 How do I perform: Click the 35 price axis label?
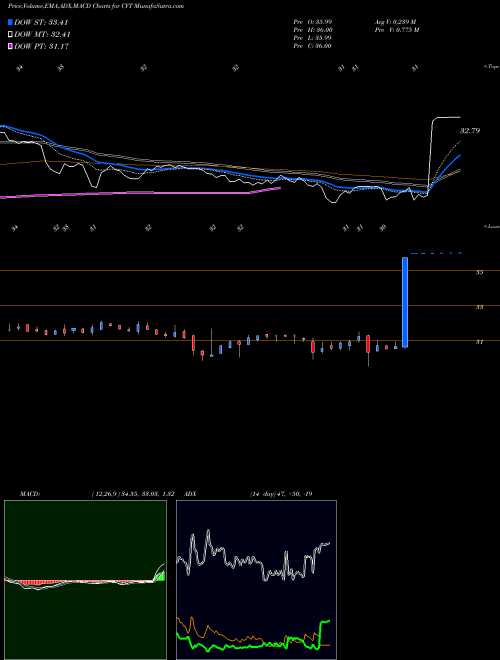[479, 272]
